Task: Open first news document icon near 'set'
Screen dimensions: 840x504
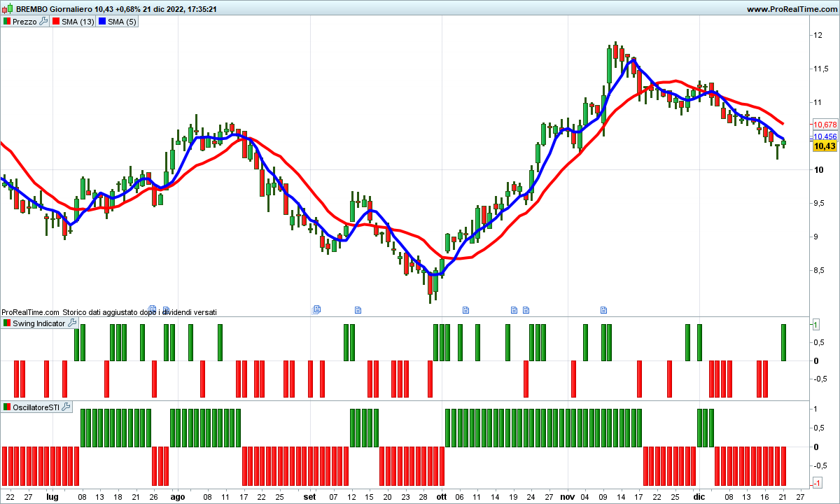Action: coord(316,309)
